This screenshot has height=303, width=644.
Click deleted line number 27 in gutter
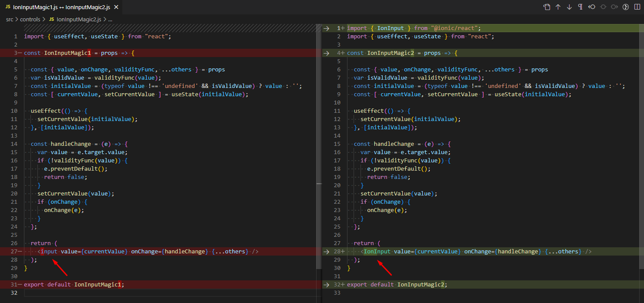tap(13, 252)
